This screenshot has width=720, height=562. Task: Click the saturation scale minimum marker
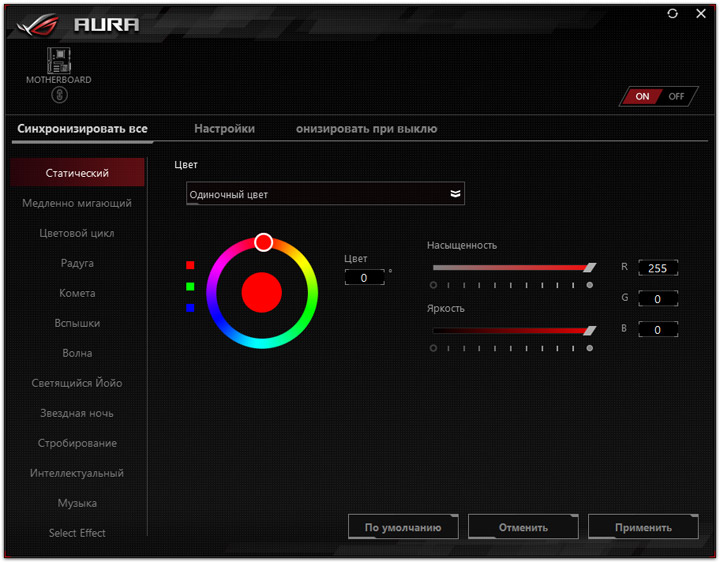coord(433,285)
